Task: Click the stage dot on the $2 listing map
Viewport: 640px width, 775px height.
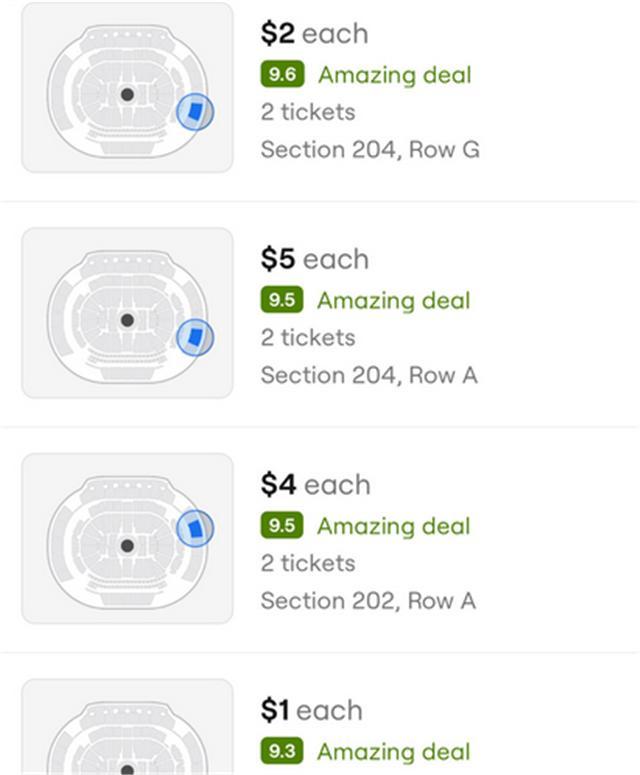Action: coord(127,95)
